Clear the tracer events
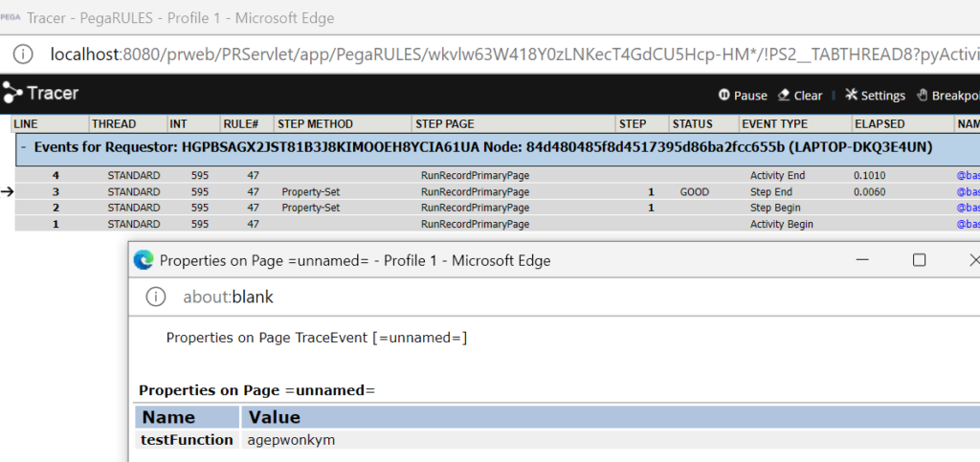The width and height of the screenshot is (980, 462). [799, 95]
